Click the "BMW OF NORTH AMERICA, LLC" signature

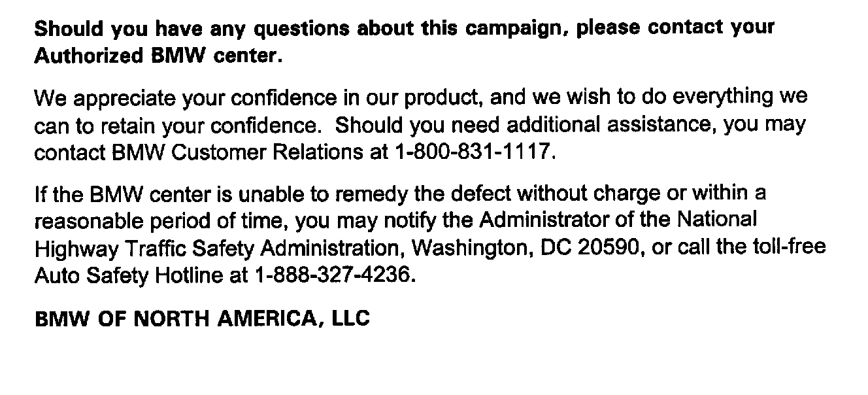click(x=202, y=318)
